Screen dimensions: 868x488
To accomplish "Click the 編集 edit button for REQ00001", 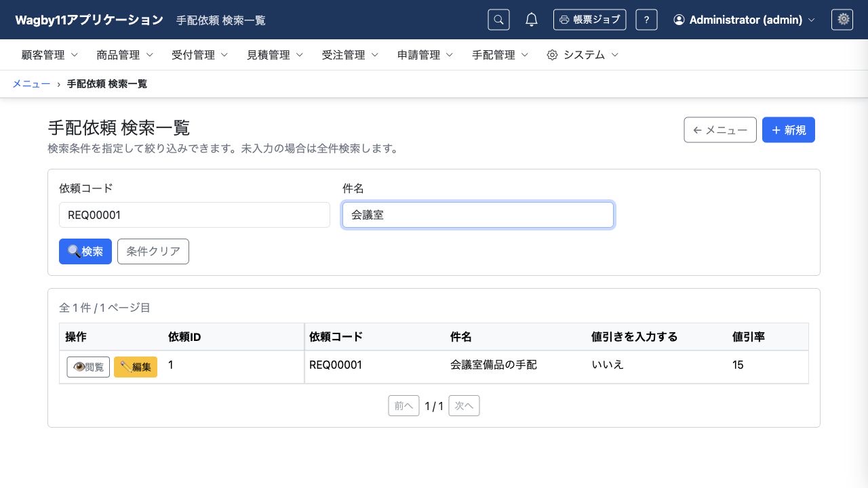I will pos(136,367).
